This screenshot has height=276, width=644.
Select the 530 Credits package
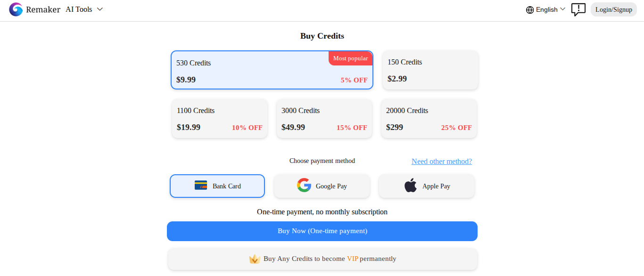pyautogui.click(x=272, y=70)
